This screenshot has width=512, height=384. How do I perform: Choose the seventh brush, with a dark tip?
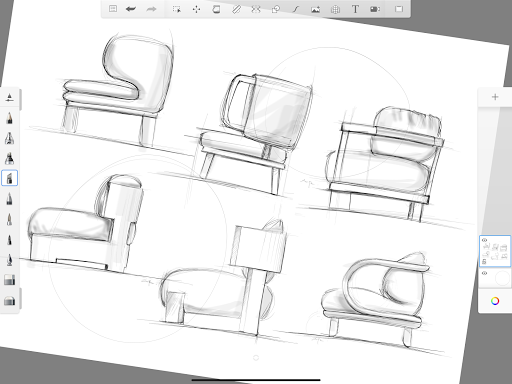pyautogui.click(x=9, y=240)
